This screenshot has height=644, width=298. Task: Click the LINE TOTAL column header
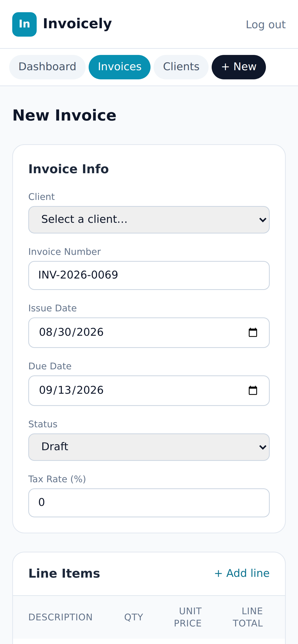(x=248, y=617)
